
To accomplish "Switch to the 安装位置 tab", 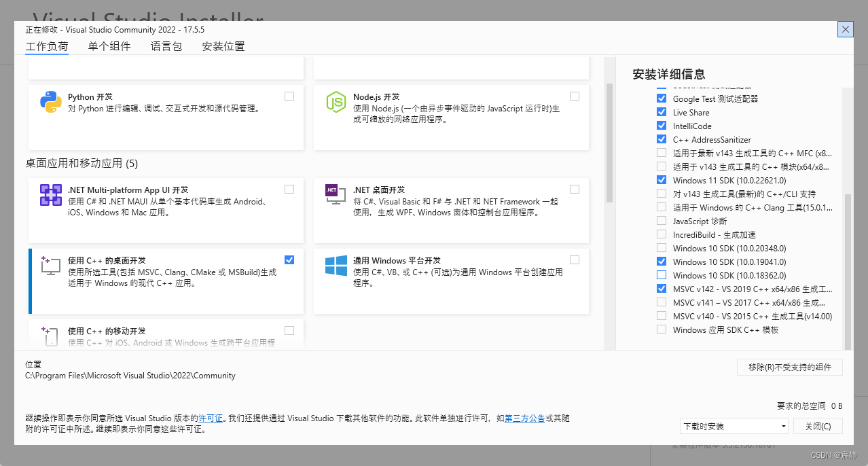I will coord(223,47).
